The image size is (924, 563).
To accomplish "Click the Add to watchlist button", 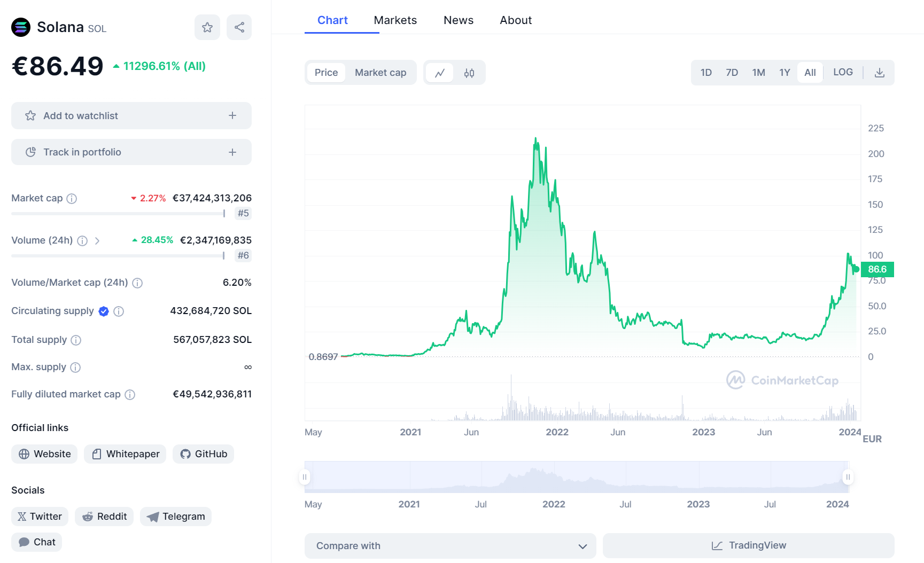I will coord(131,115).
